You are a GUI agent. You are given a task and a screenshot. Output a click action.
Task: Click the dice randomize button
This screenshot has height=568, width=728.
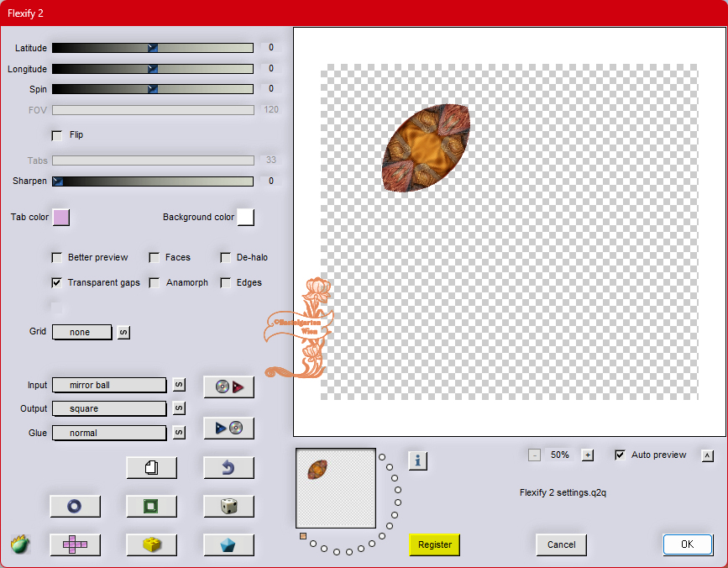click(228, 506)
